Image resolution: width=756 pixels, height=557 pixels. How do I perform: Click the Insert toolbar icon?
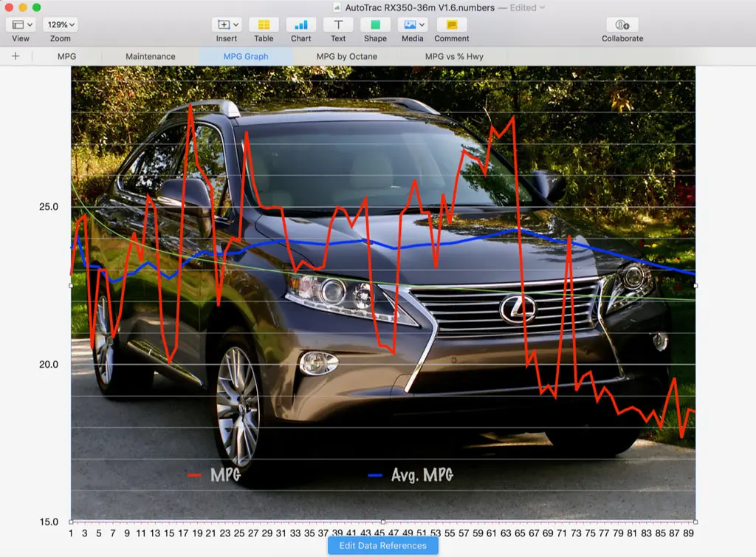point(224,24)
